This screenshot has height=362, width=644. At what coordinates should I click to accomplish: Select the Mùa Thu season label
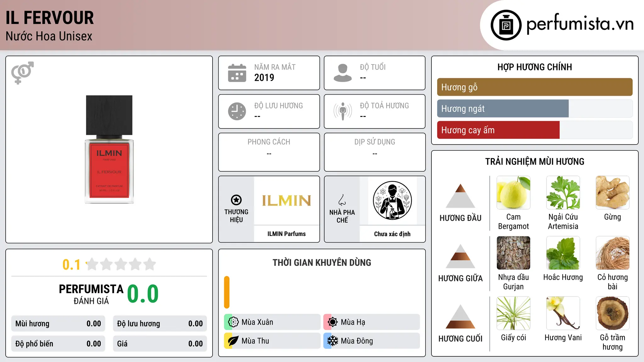click(x=255, y=341)
